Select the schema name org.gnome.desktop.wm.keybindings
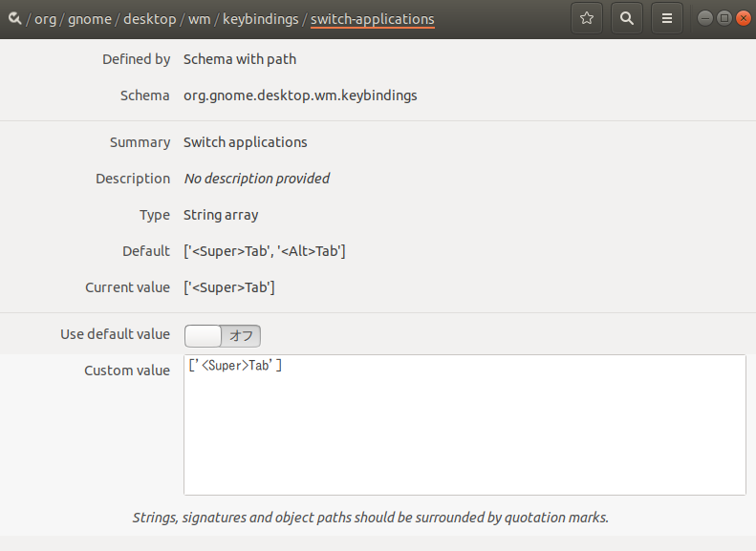The image size is (756, 551). (x=300, y=95)
